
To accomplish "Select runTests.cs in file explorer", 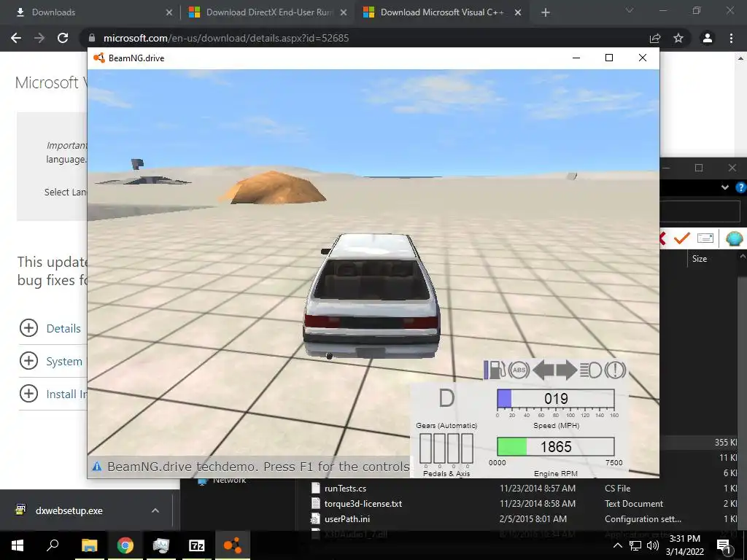I will coord(345,489).
